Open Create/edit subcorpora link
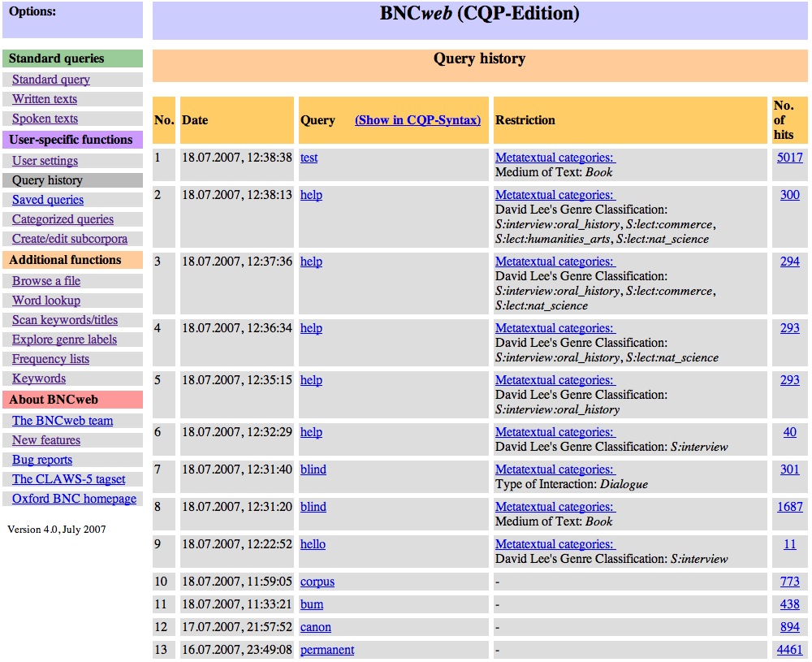This screenshot has width=812, height=662. point(70,239)
